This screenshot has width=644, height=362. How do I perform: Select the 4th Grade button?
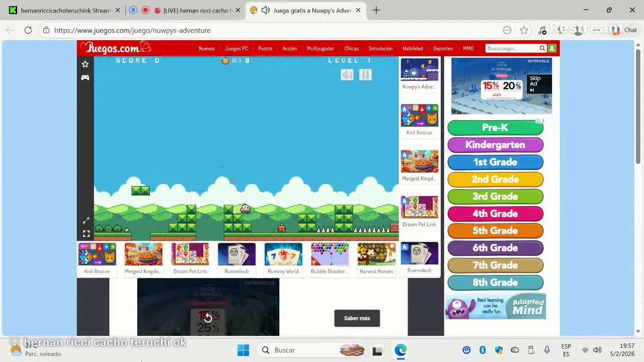click(x=496, y=214)
